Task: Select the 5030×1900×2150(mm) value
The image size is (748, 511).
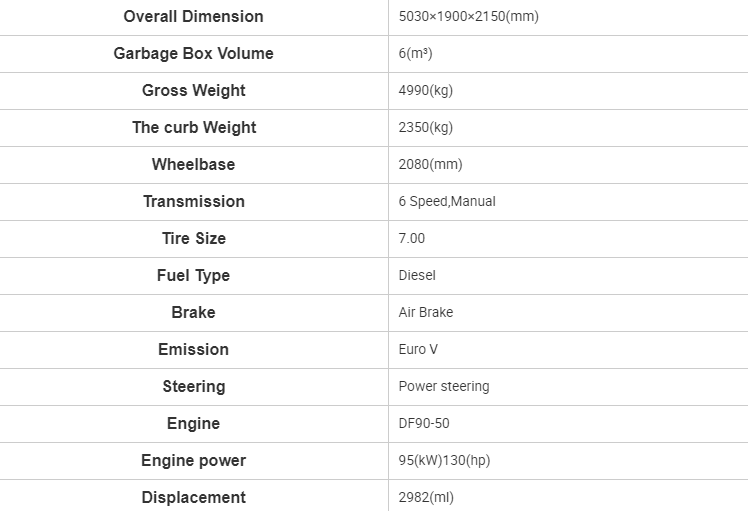Action: [x=468, y=16]
